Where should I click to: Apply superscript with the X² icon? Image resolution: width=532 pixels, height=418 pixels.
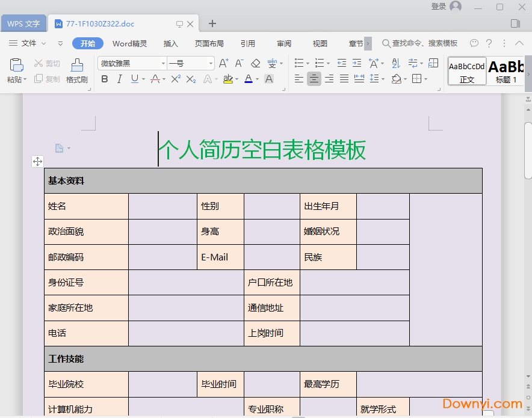click(x=176, y=79)
